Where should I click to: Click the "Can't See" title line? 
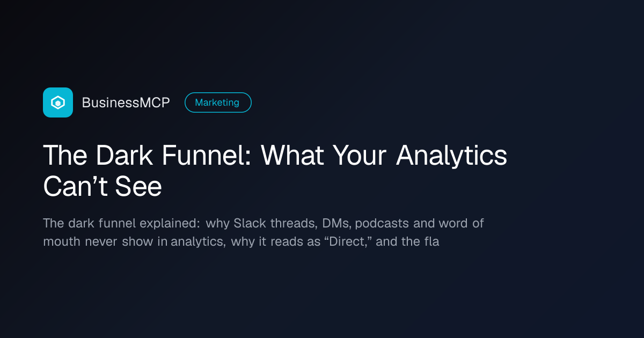102,187
